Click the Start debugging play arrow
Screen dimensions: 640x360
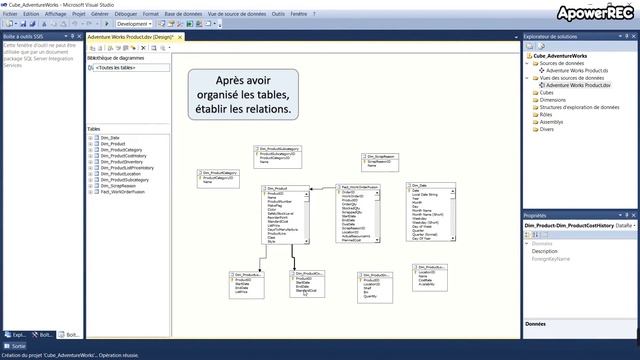tap(107, 24)
